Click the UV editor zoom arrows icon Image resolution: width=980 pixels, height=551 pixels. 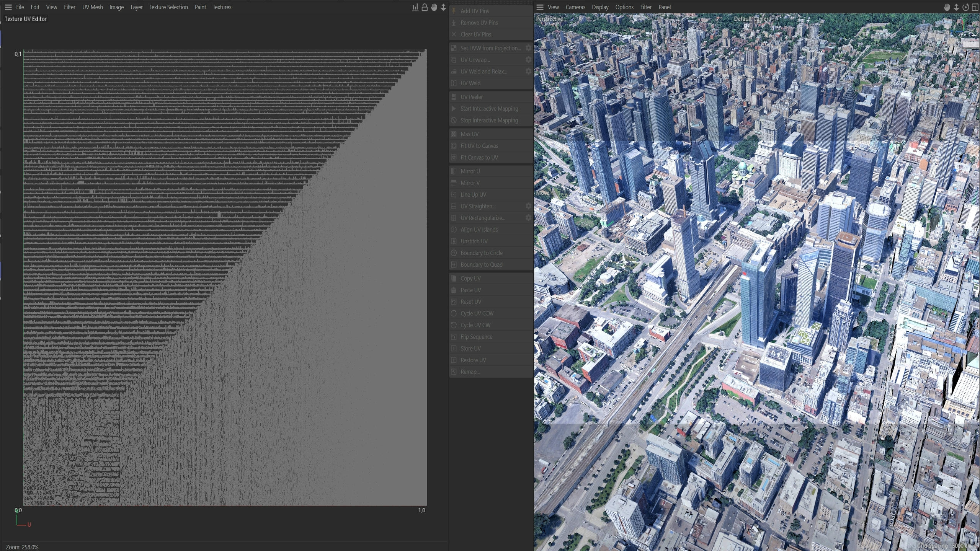[x=443, y=7]
